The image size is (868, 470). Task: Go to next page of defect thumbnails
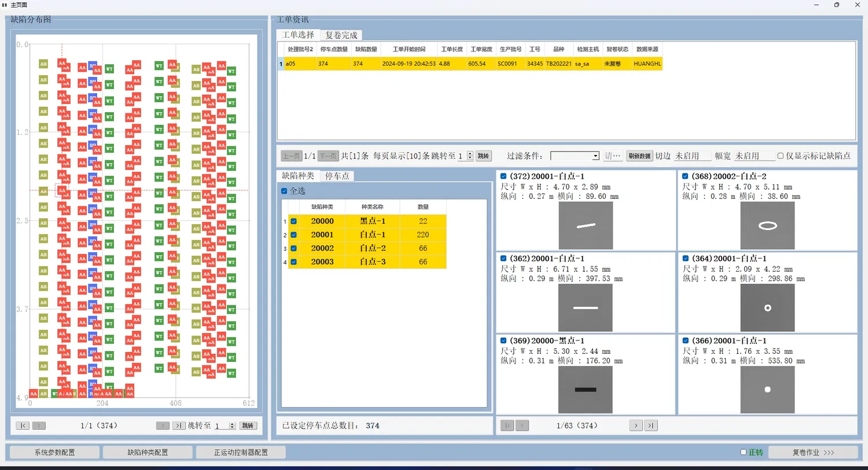click(636, 425)
